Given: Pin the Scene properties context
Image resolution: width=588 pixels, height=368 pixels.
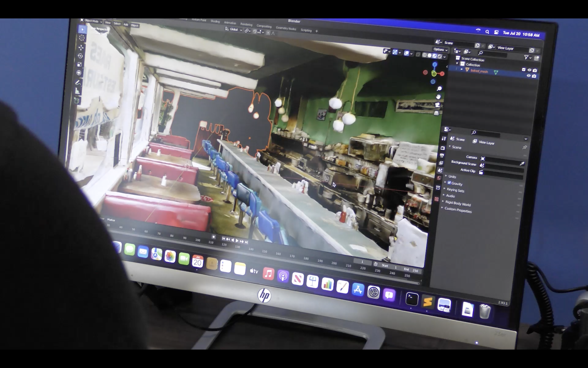Looking at the screenshot, I should (525, 147).
